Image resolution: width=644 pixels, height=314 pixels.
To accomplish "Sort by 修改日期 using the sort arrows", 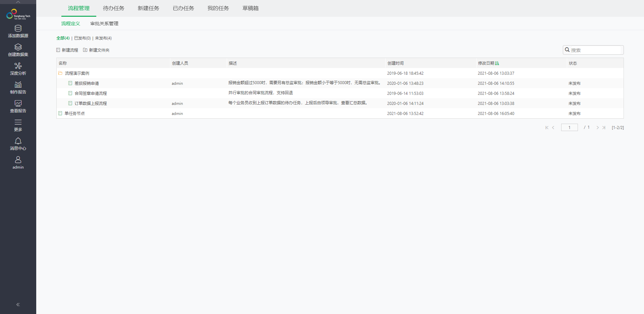I will click(497, 63).
